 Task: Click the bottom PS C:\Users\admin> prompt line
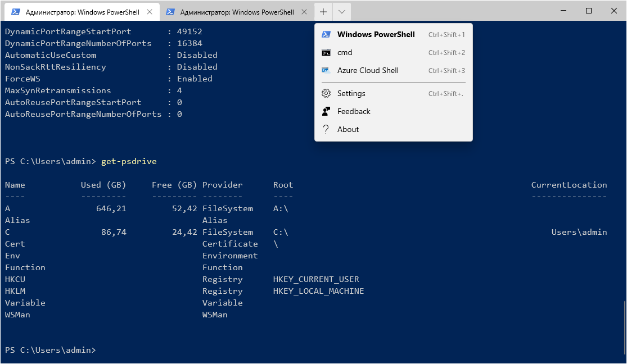pyautogui.click(x=50, y=350)
